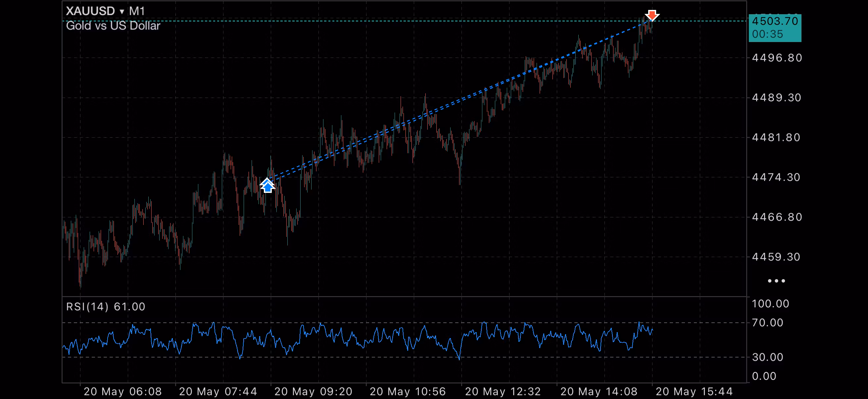The width and height of the screenshot is (868, 399).
Task: Tap the red sell arrow marker
Action: [x=652, y=16]
